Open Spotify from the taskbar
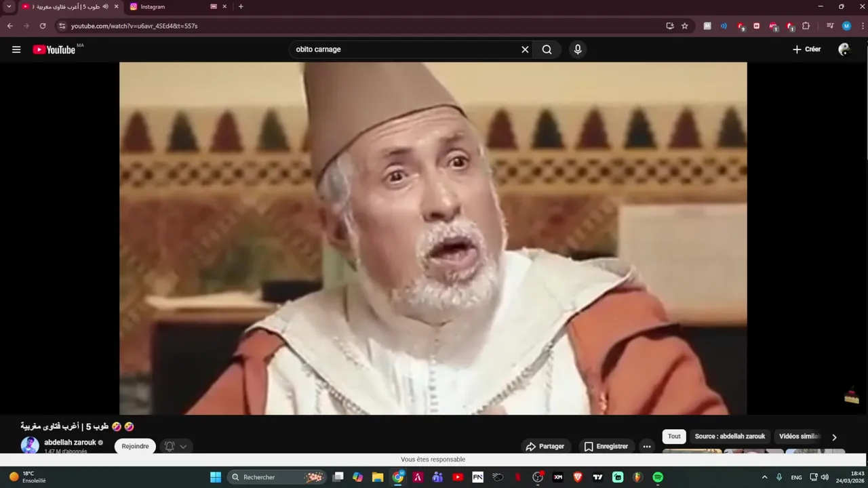 pyautogui.click(x=658, y=477)
